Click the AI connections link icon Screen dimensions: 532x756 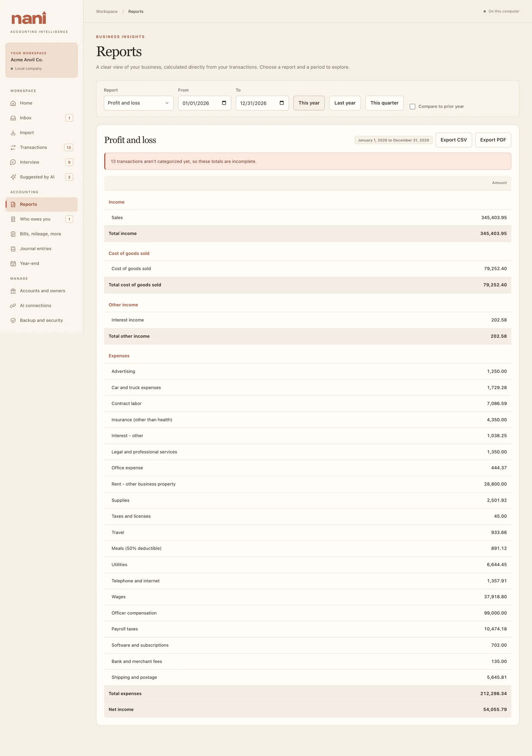click(13, 306)
